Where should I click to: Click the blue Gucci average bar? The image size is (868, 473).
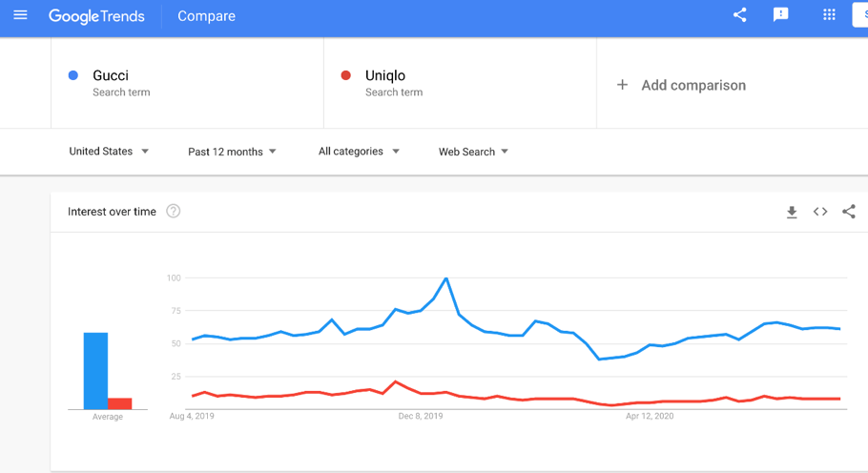tap(95, 371)
